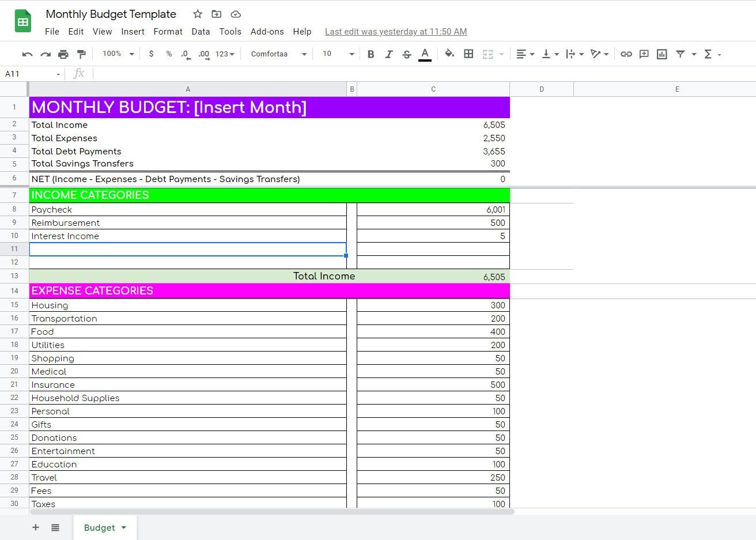The height and width of the screenshot is (540, 756).
Task: Open the zoom level 100% dropdown
Action: (118, 54)
